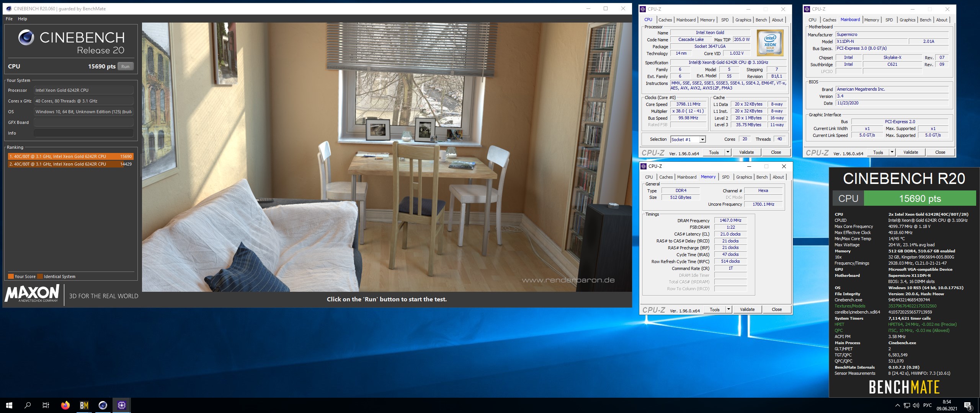980x413 pixels.
Task: Click Supermicro manufacturer field
Action: pos(892,34)
